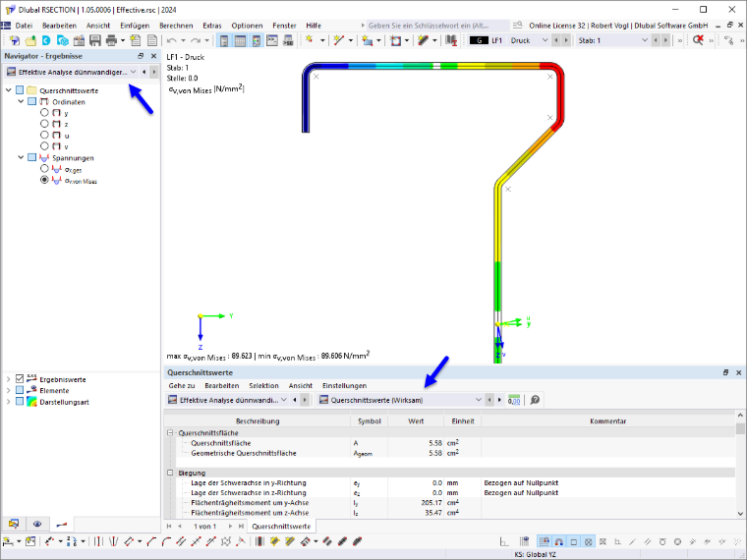Enable the Elemente checkbox
This screenshot has height=560, width=747.
pos(20,390)
